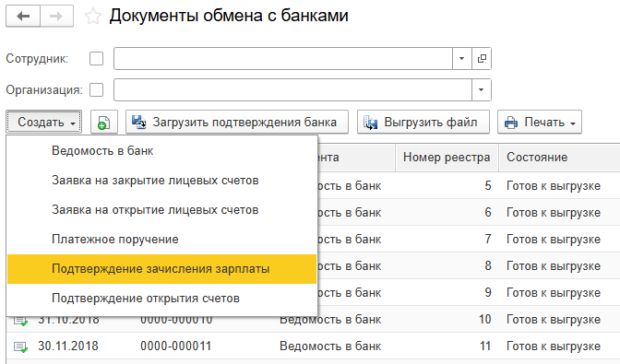The width and height of the screenshot is (620, 364).
Task: Click Ведомость в банк cell in row 0000-000011
Action: (x=330, y=346)
